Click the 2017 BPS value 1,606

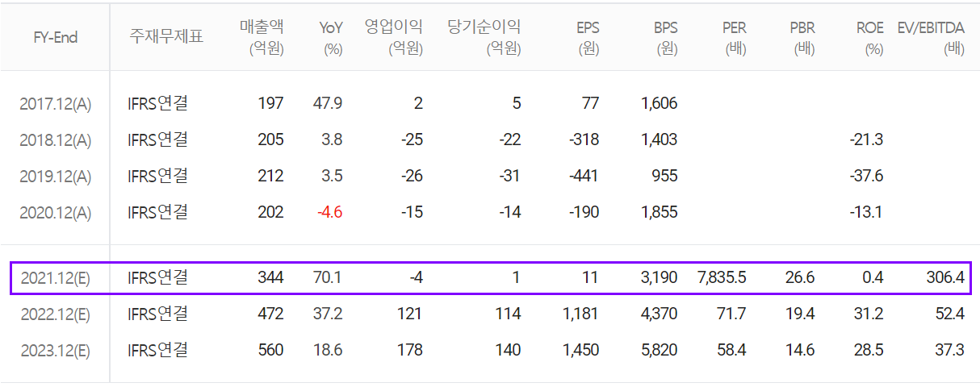[659, 103]
